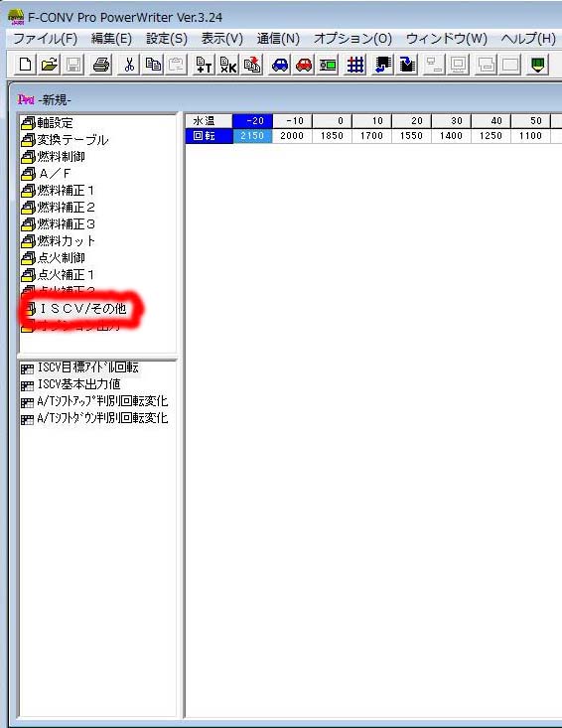
Task: Click the New file toolbar icon
Action: tap(25, 65)
